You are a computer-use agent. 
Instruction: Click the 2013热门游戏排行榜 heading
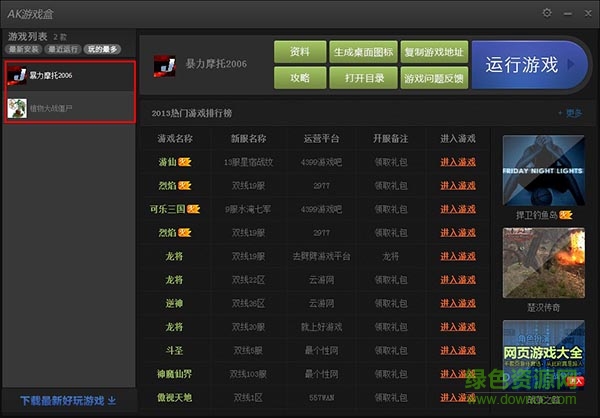(191, 113)
